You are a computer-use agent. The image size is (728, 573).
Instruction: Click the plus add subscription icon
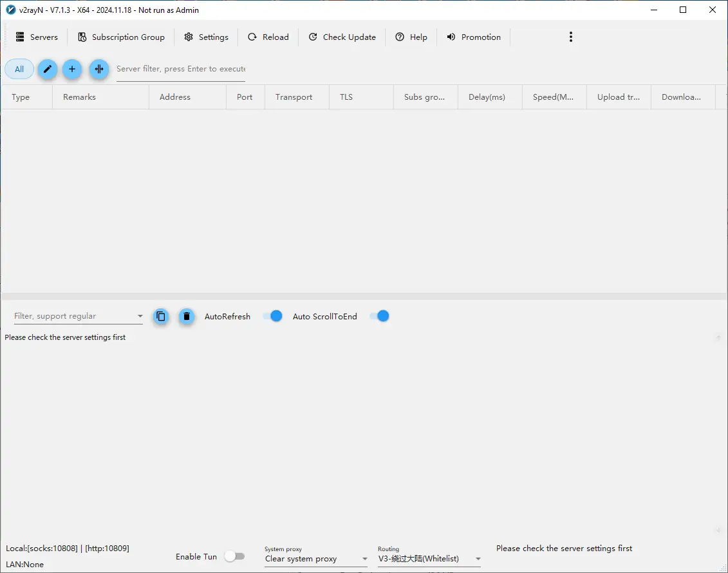[x=72, y=69]
